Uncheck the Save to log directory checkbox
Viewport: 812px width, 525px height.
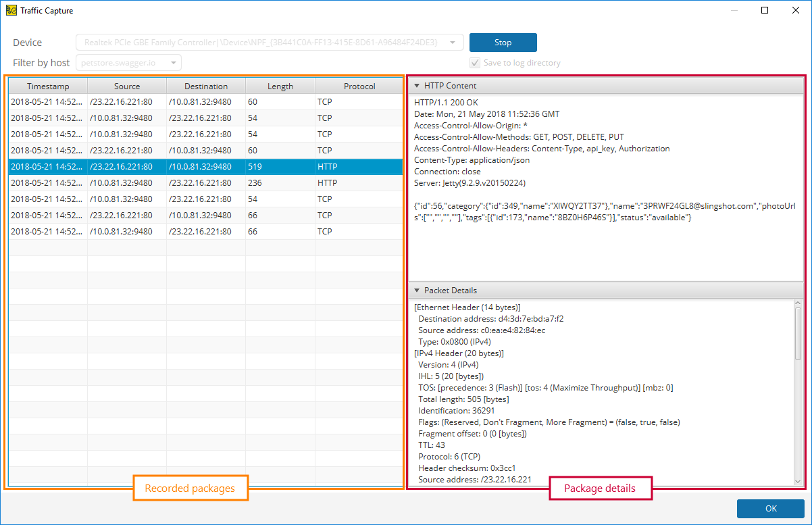tap(474, 62)
